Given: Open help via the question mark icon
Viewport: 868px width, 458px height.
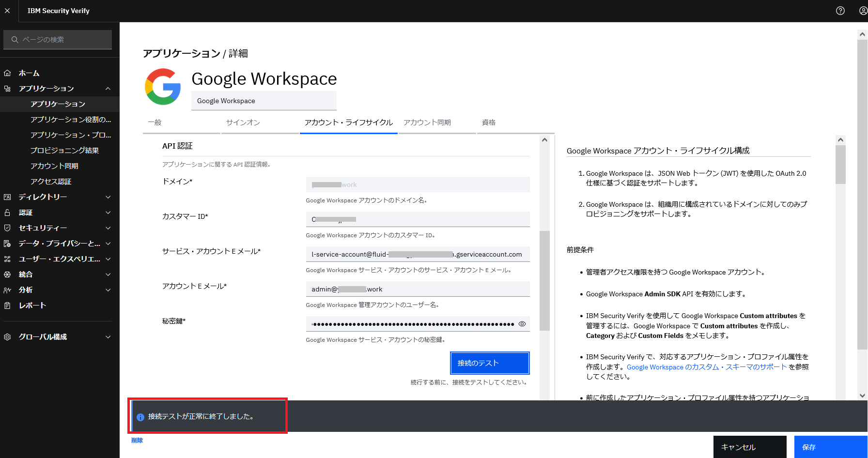Looking at the screenshot, I should point(840,11).
